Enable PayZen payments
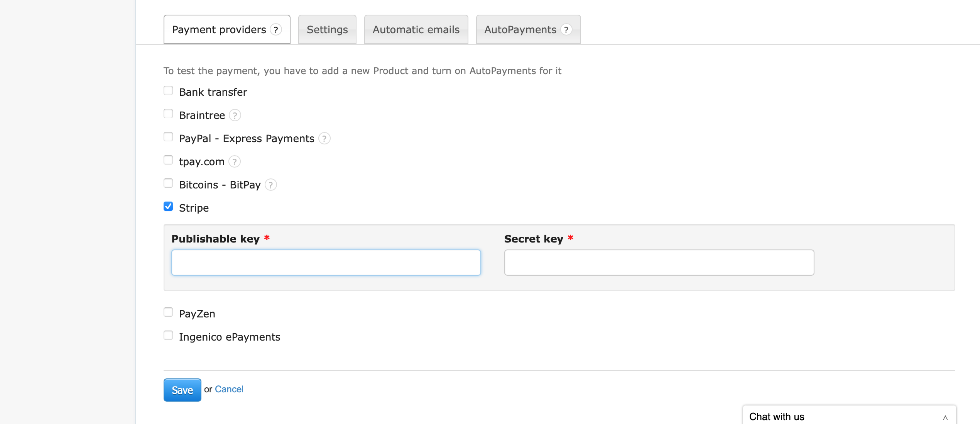 pyautogui.click(x=168, y=312)
